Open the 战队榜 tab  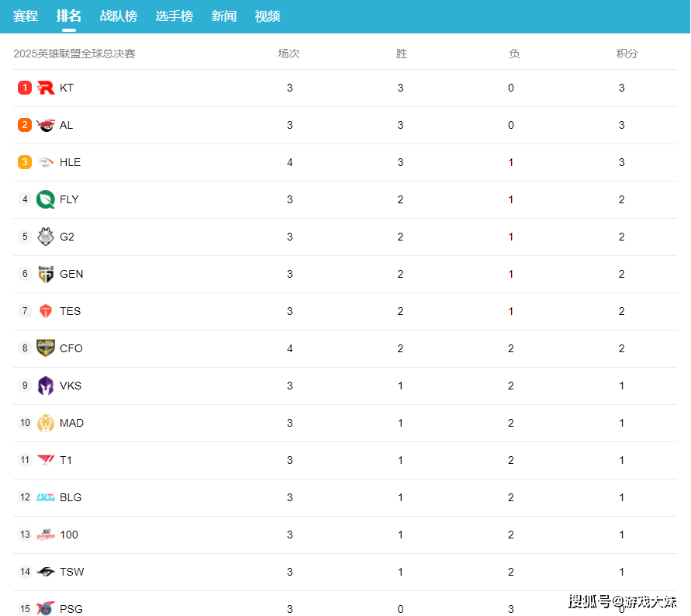pyautogui.click(x=119, y=16)
